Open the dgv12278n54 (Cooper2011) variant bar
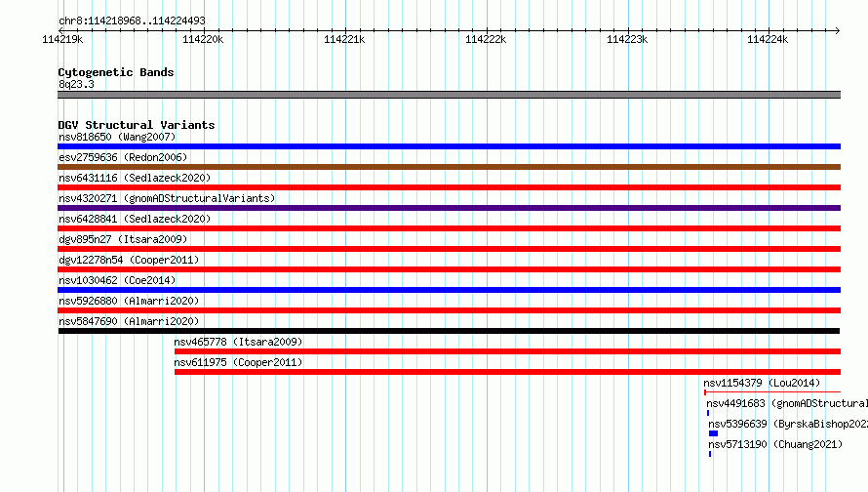868x492 pixels. pyautogui.click(x=449, y=269)
